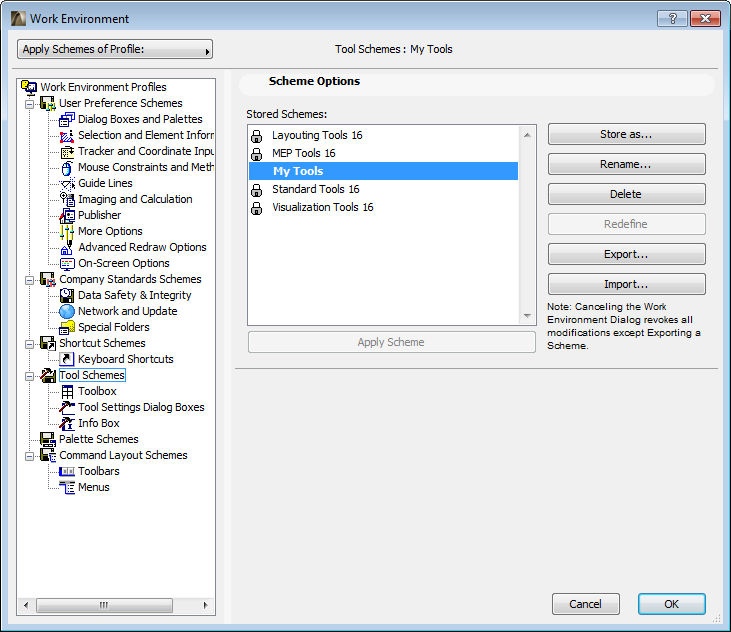Open Keyboard Shortcuts settings page

125,359
